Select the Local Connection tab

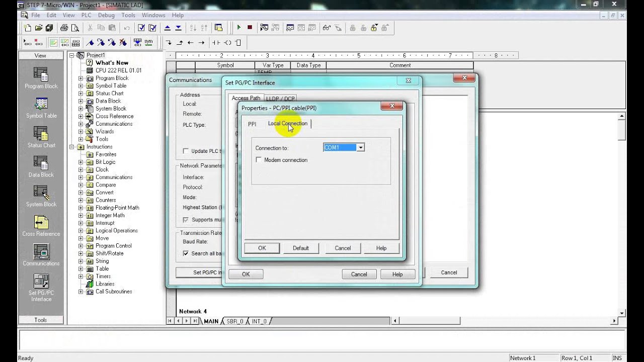(287, 123)
